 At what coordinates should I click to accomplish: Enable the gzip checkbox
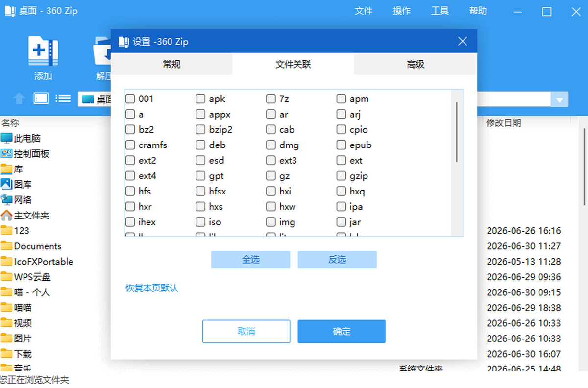[x=342, y=176]
